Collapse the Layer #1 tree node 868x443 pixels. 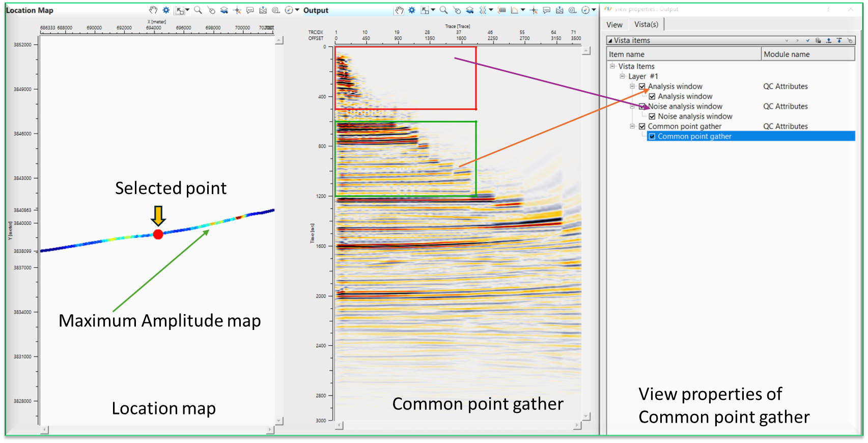click(622, 76)
